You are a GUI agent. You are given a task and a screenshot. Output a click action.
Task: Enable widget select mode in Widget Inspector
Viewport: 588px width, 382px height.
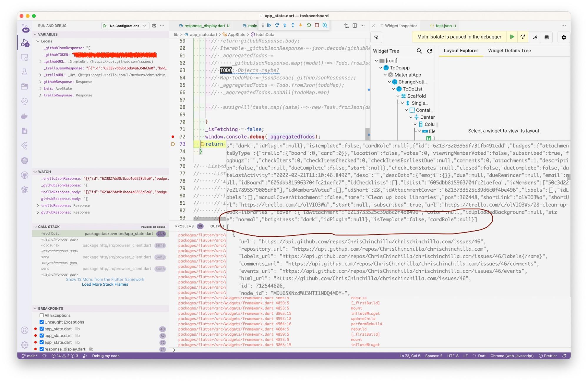pos(376,37)
